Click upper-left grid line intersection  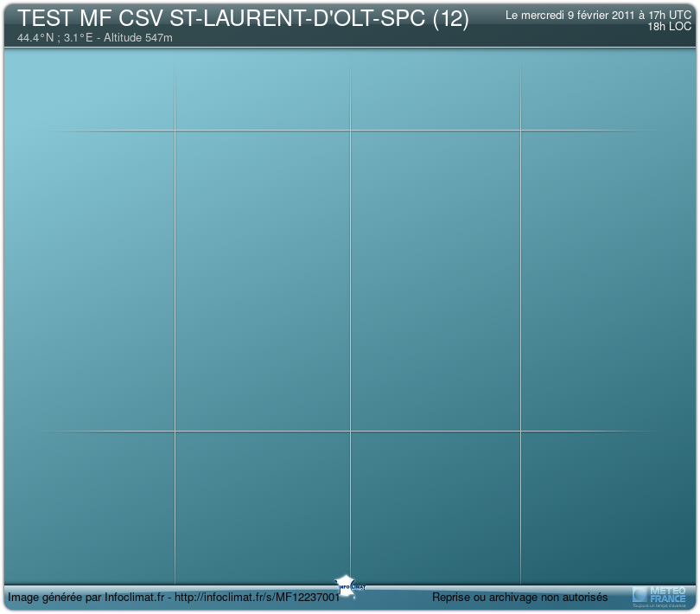(x=175, y=131)
